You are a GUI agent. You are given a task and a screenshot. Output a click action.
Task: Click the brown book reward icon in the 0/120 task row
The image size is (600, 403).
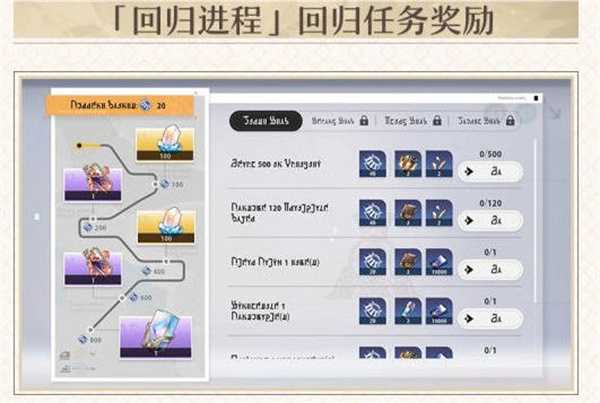pyautogui.click(x=408, y=213)
